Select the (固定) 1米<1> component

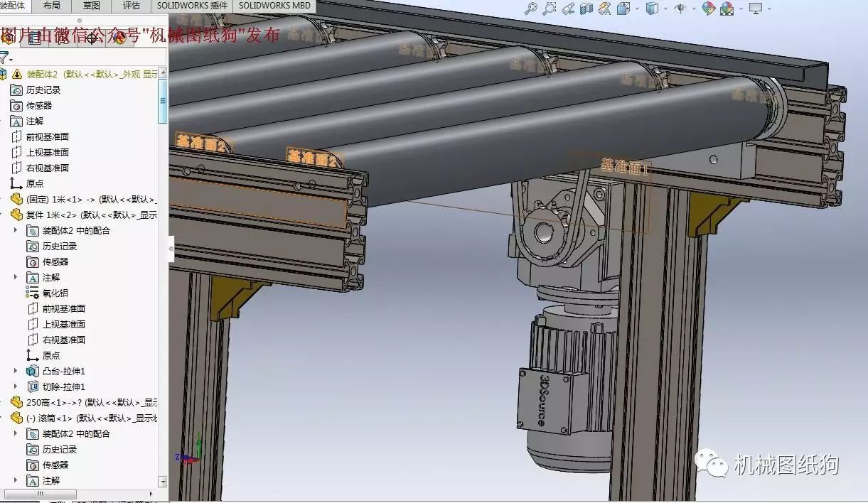(x=84, y=199)
